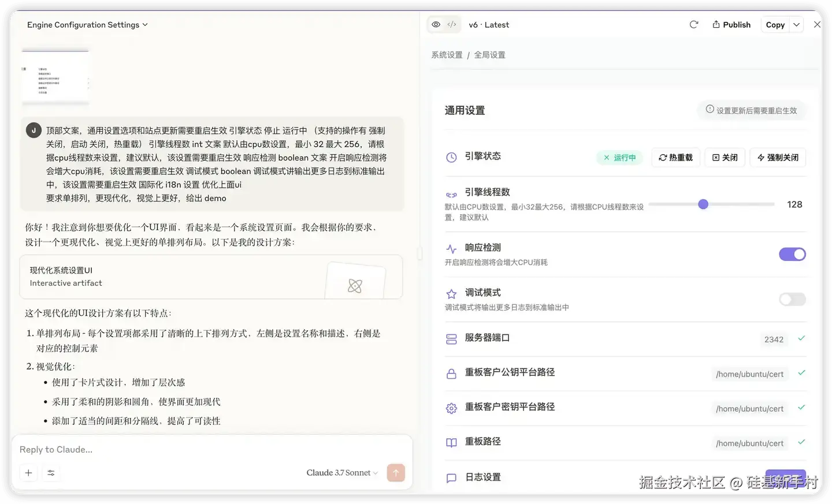The height and width of the screenshot is (504, 832).
Task: Switch to code view of the artifact
Action: pos(451,24)
